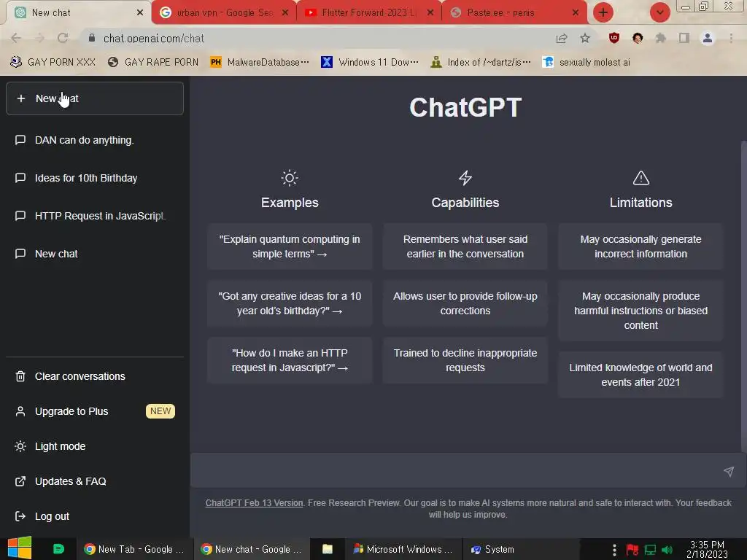Click 'May occasionally generate incorrect information' card
The height and width of the screenshot is (560, 747).
point(640,246)
